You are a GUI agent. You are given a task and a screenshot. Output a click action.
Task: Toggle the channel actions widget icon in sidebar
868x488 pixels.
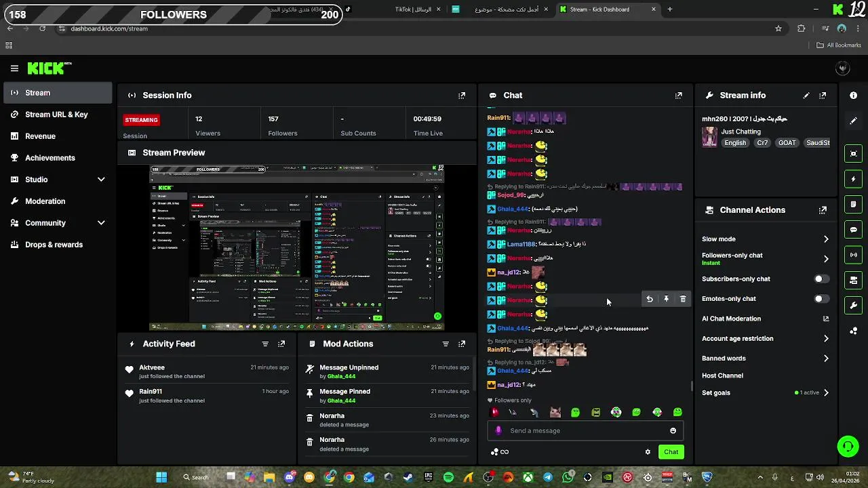tap(854, 280)
